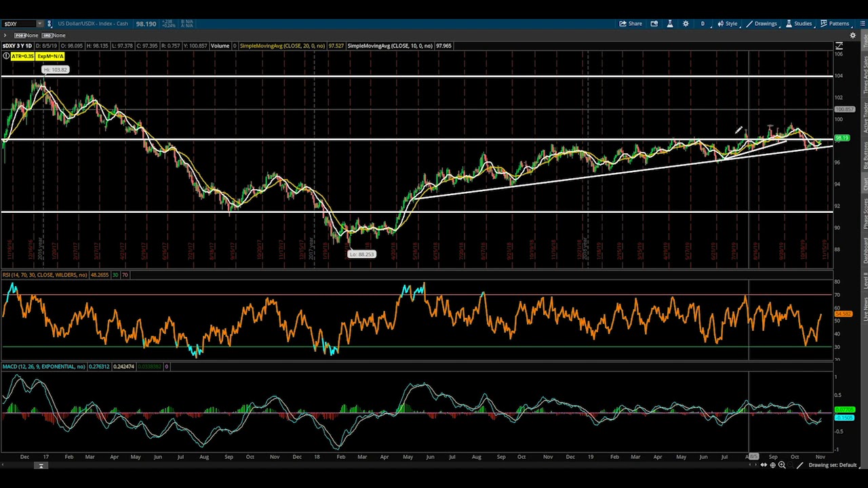Toggle the POS position indicator
The image size is (868, 488).
click(20, 35)
